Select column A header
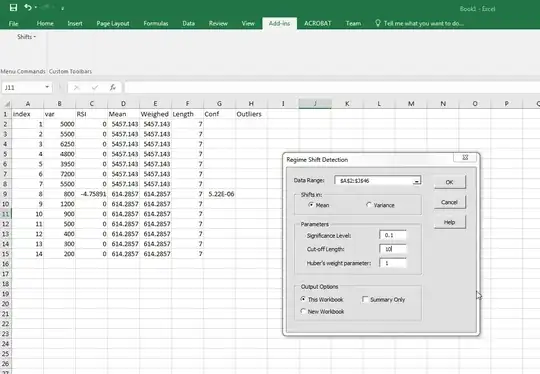 [28, 103]
